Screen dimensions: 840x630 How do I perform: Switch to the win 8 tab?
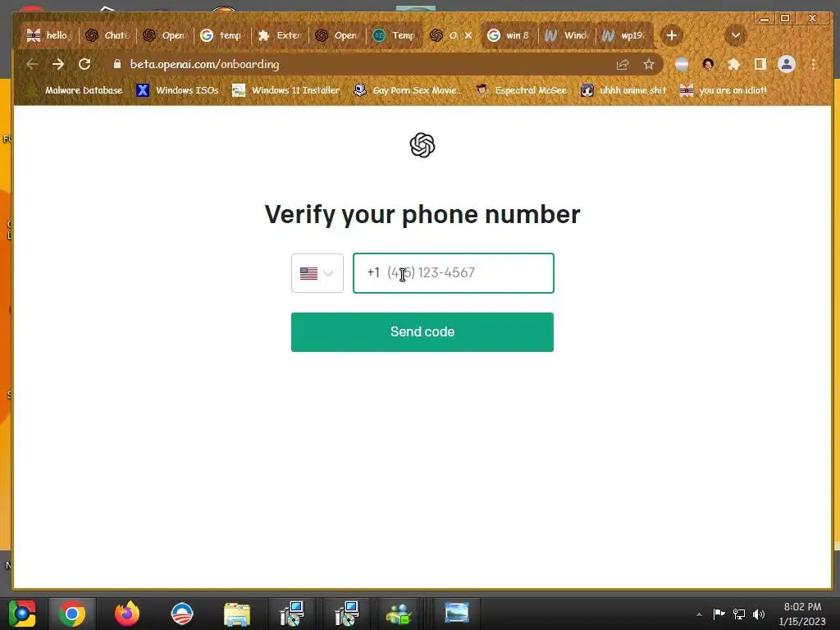[509, 35]
